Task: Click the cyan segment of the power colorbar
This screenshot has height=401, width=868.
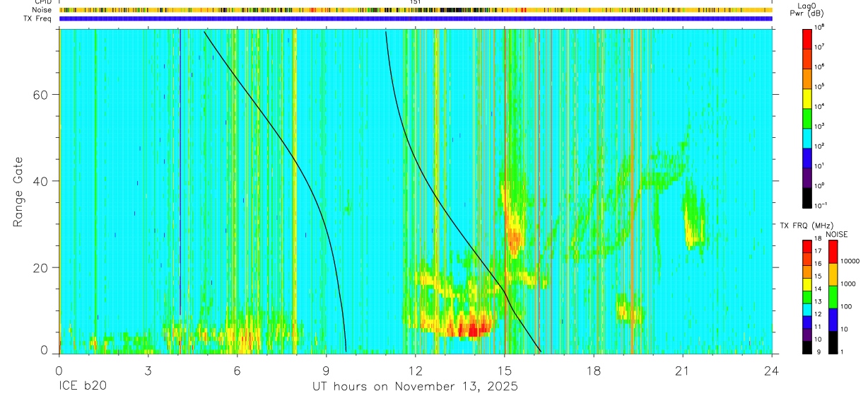Action: pos(807,138)
